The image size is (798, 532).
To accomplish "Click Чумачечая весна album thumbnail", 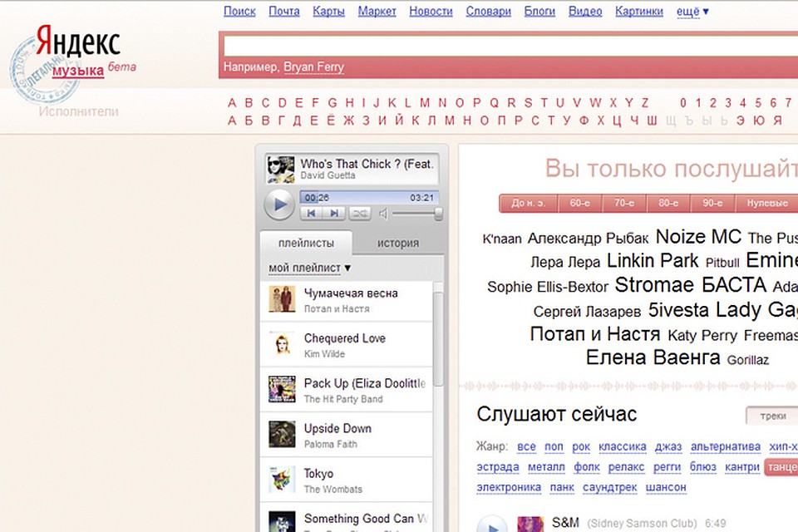I will 282,299.
